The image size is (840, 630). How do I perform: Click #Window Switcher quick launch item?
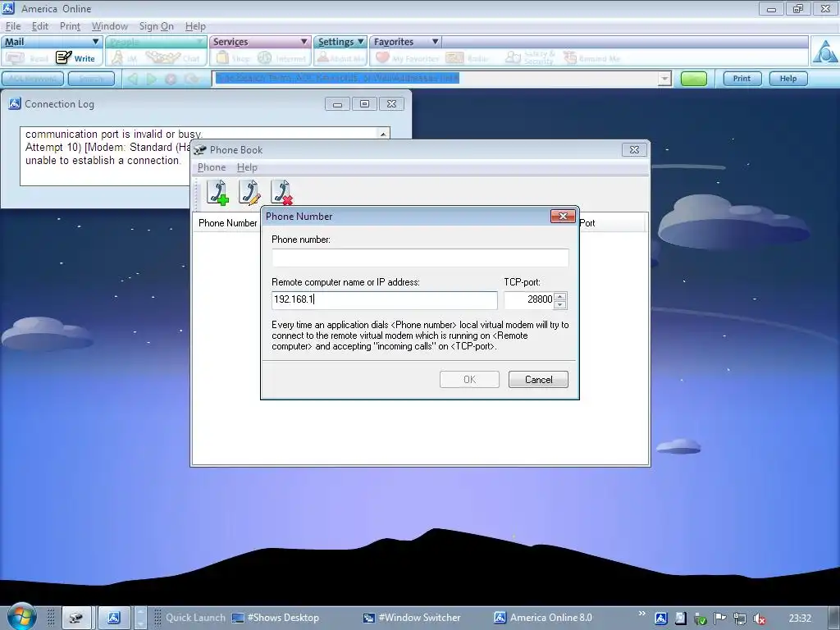[412, 618]
